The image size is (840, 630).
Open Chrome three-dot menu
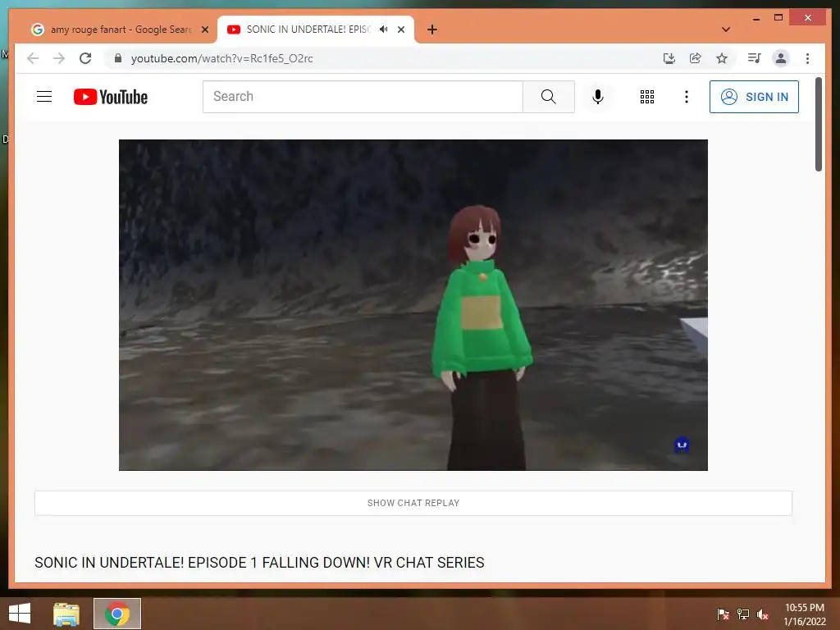pyautogui.click(x=807, y=58)
